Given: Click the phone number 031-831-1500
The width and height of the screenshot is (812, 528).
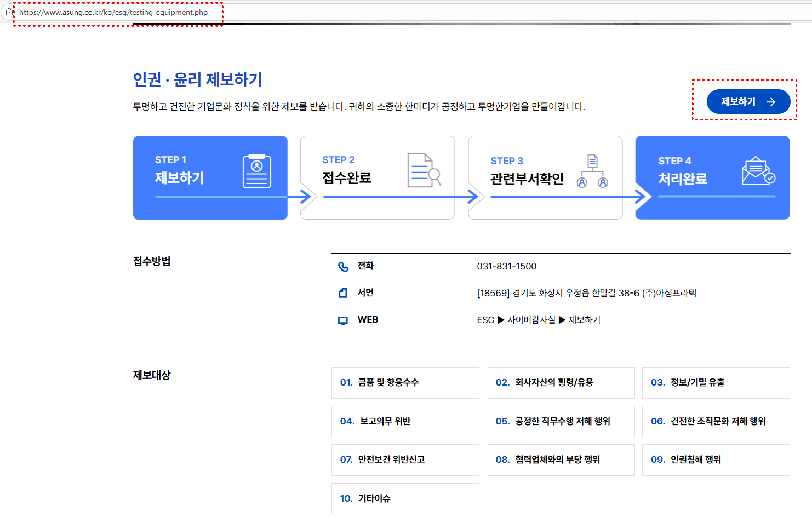Looking at the screenshot, I should (x=506, y=267).
